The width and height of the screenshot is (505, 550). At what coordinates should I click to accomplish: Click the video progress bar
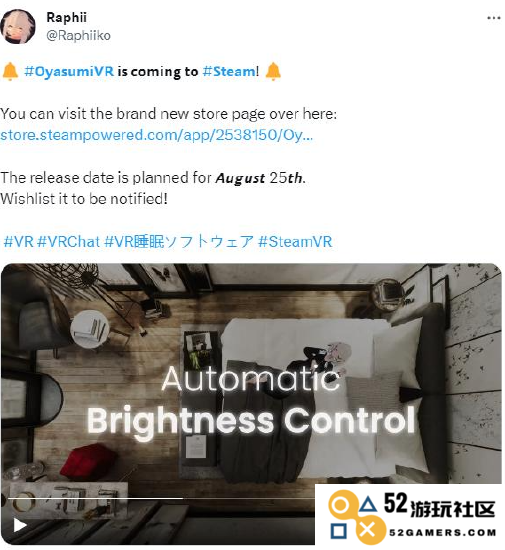click(x=161, y=498)
